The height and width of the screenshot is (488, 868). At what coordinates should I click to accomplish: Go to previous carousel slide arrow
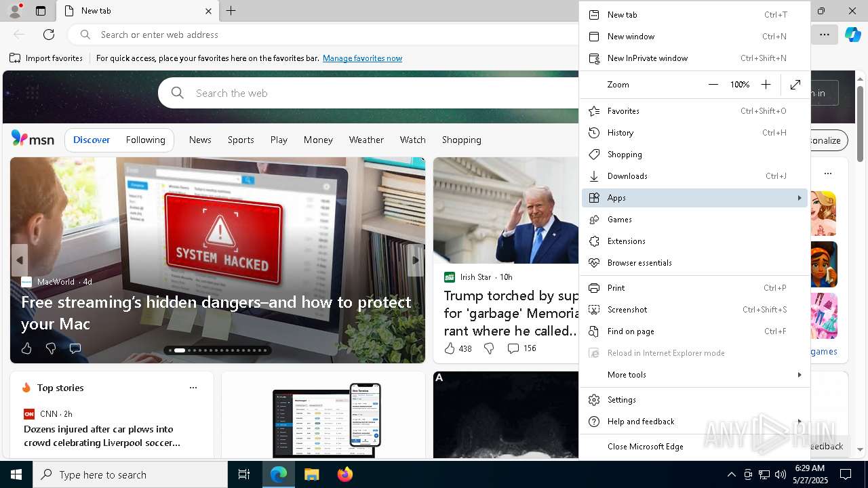(20, 260)
